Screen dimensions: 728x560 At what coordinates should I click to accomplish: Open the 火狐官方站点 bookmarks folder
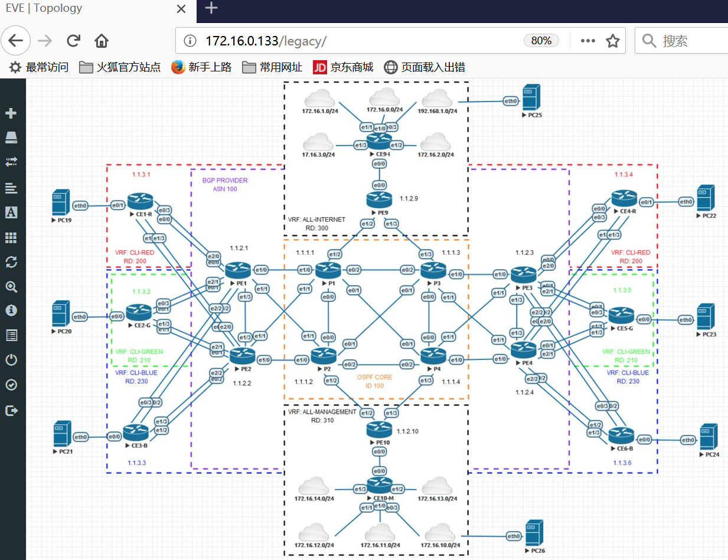pos(120,67)
